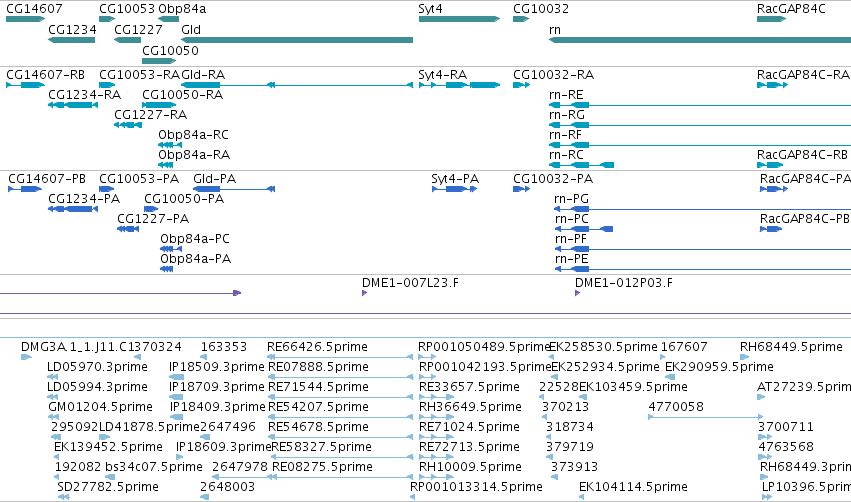Select transcript label CG1234-RA

coord(85,94)
